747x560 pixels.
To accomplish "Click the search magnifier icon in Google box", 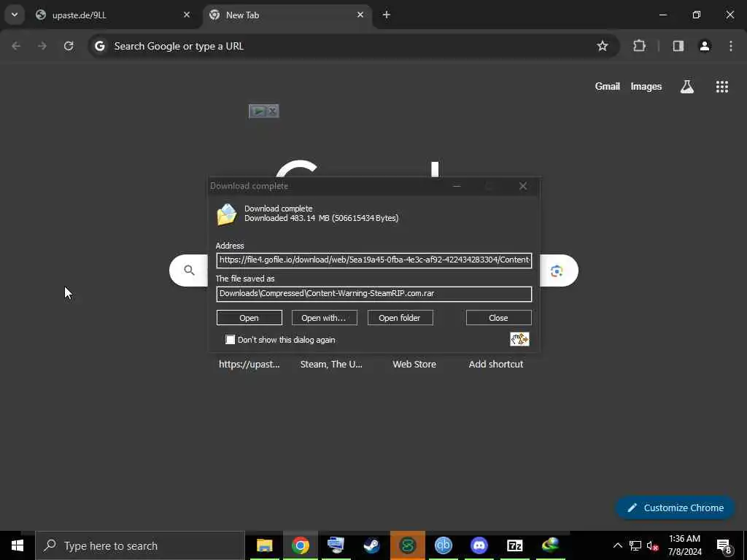I will (189, 271).
